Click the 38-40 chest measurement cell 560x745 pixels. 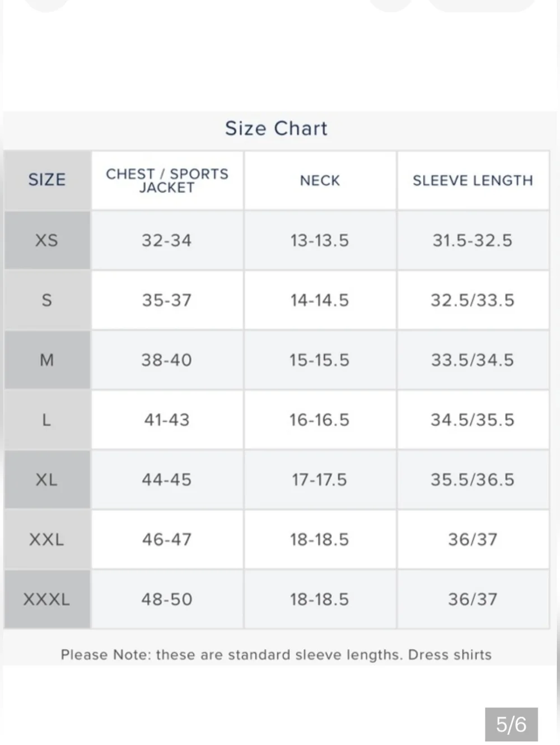(167, 360)
